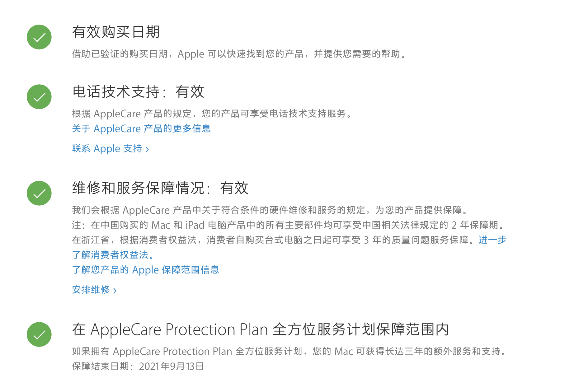Click the 维修和服务保障情况：有效 heading
The height and width of the screenshot is (392, 574).
coord(160,188)
